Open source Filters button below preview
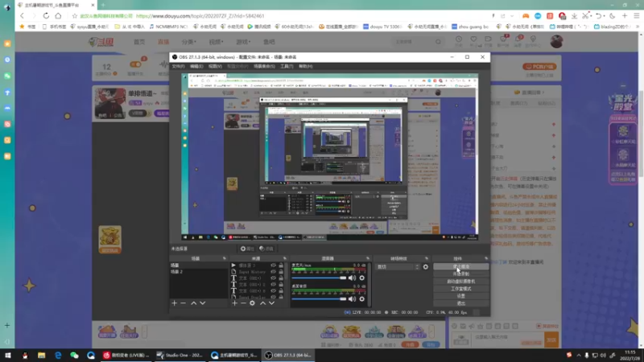The width and height of the screenshot is (644, 362). pyautogui.click(x=266, y=249)
